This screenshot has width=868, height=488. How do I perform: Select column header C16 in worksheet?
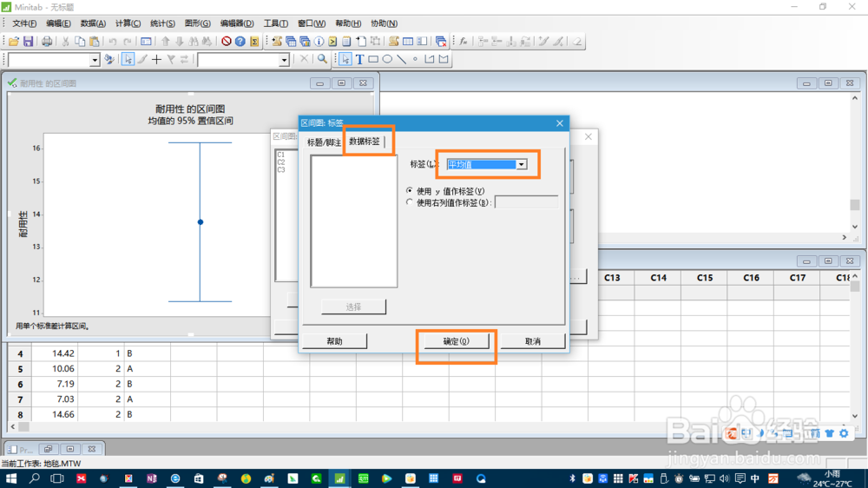point(751,278)
